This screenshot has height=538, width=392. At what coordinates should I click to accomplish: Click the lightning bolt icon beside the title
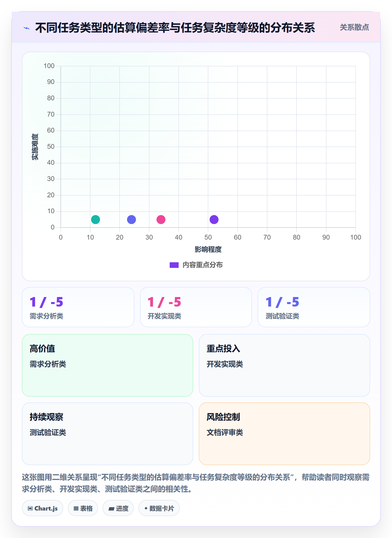[27, 28]
